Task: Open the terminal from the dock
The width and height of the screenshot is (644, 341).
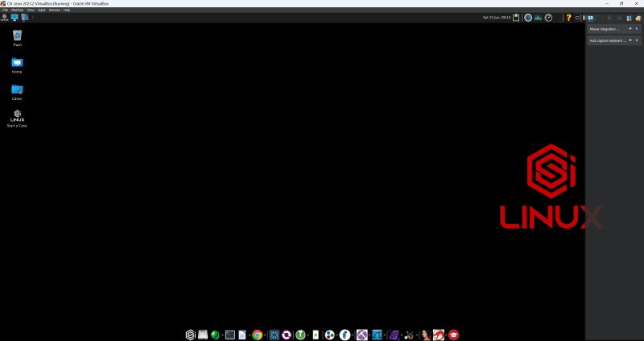Action: point(230,335)
